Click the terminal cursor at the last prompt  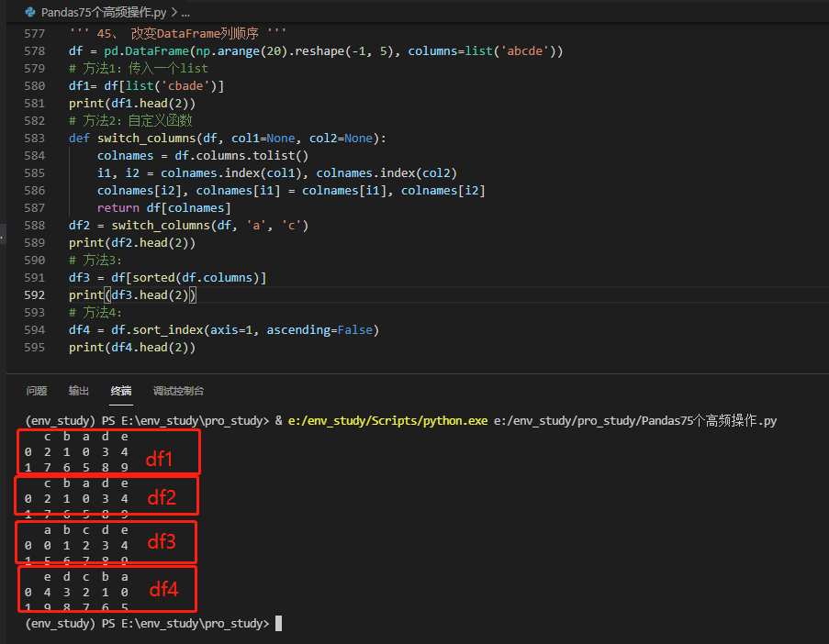pos(278,624)
